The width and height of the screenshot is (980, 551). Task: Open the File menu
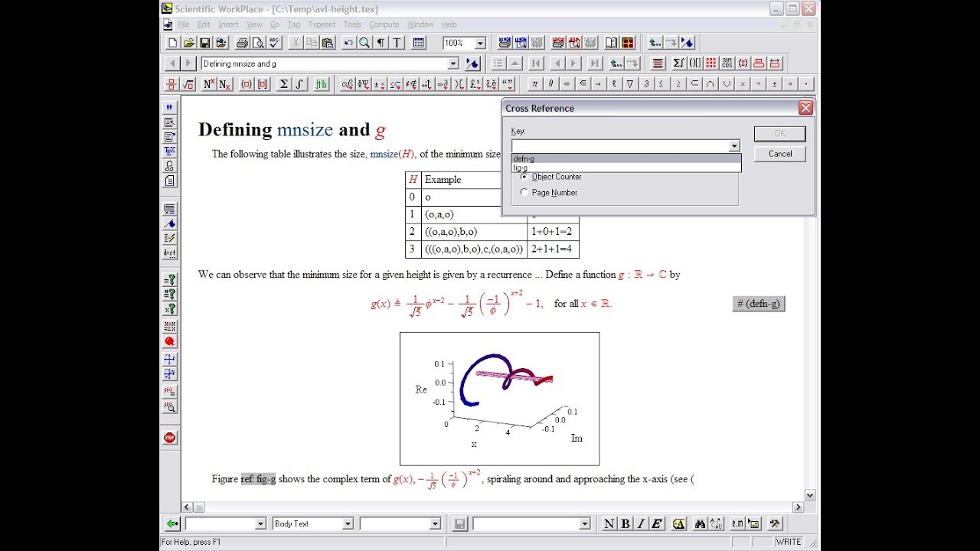184,24
